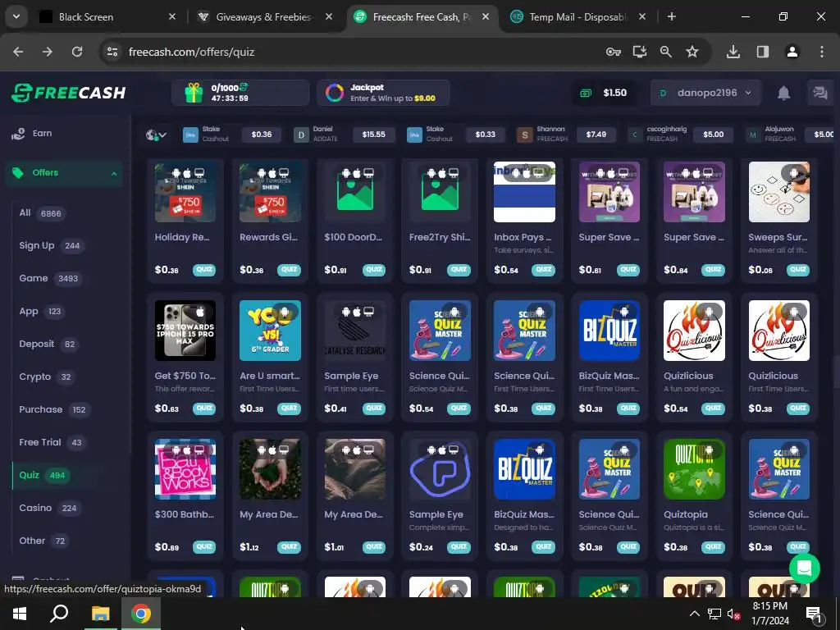Screen dimensions: 840x630
Task: Select the Deposit offers category
Action: pos(48,344)
